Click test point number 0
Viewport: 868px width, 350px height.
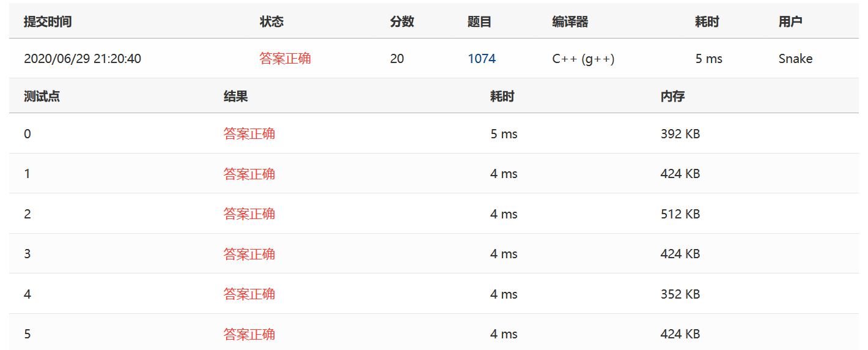coord(28,133)
